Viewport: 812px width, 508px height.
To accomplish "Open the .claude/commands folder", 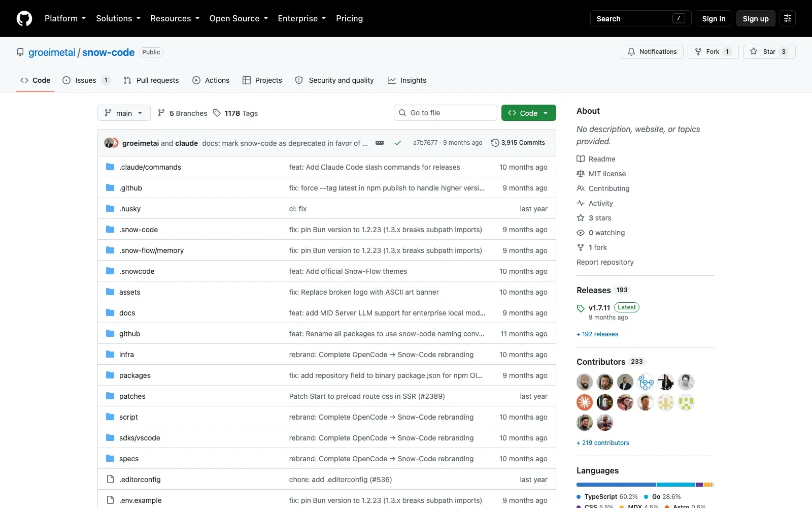I will (150, 167).
